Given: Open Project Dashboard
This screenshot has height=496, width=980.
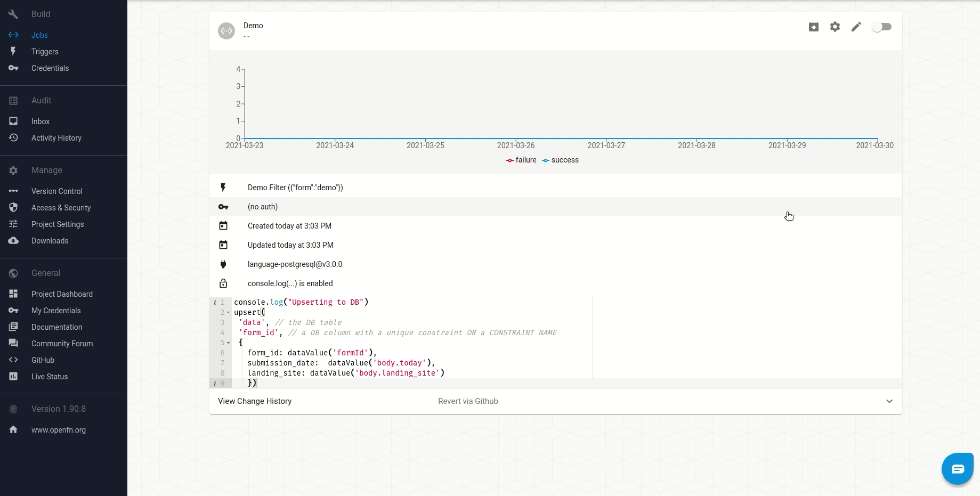Looking at the screenshot, I should 62,294.
